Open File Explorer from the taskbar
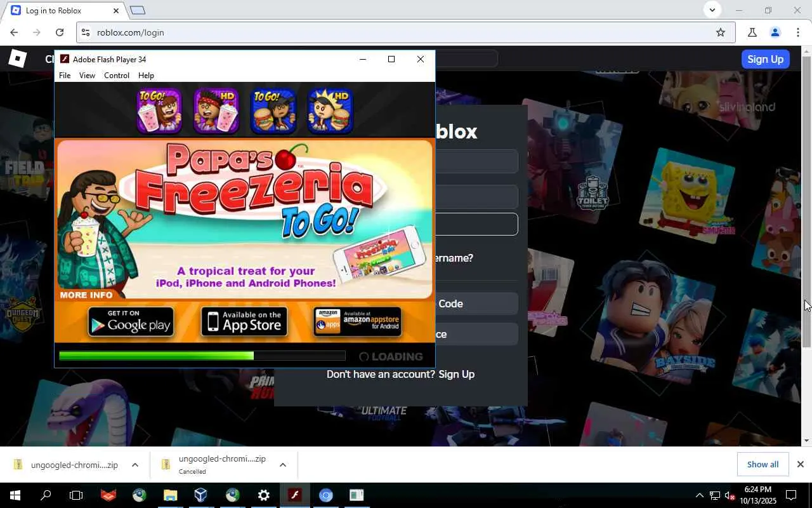The image size is (812, 508). click(x=170, y=495)
